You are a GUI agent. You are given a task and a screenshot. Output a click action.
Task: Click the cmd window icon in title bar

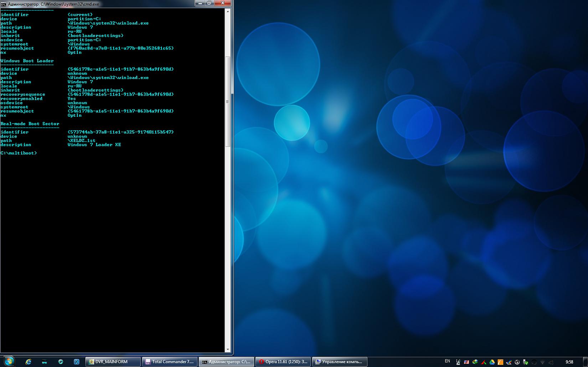point(4,4)
